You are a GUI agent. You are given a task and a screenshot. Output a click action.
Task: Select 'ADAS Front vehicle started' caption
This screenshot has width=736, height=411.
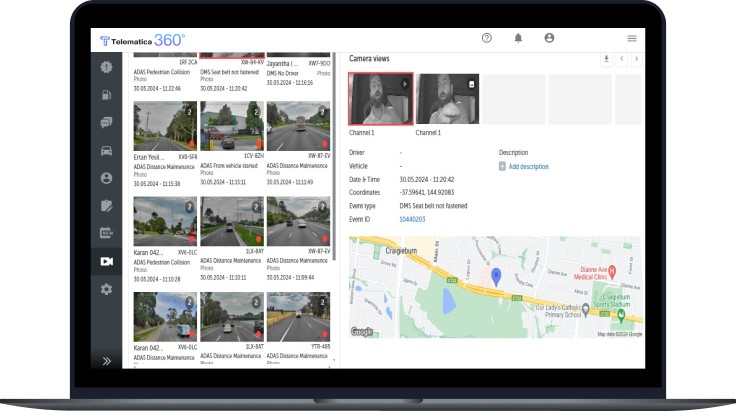229,166
